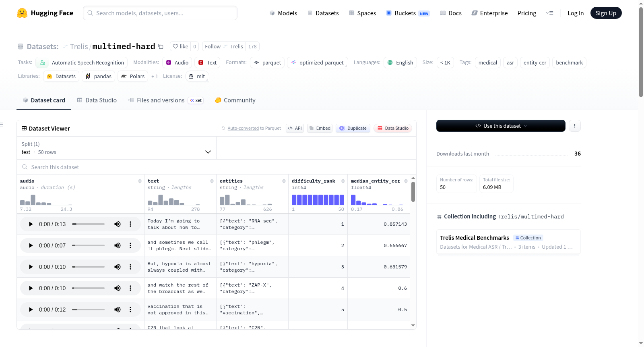Open audio options for the 0:00 / 0:13 row
This screenshot has width=644, height=347.
pos(130,224)
